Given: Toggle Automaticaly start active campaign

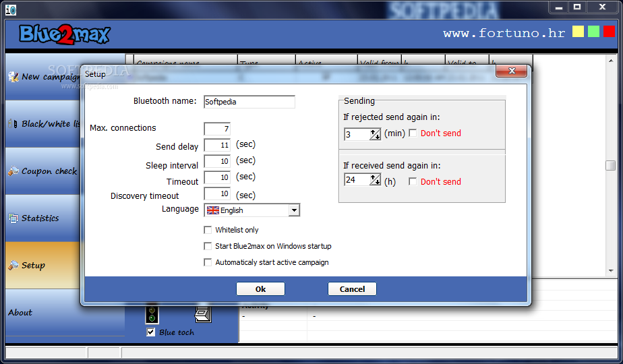Looking at the screenshot, I should click(x=208, y=262).
